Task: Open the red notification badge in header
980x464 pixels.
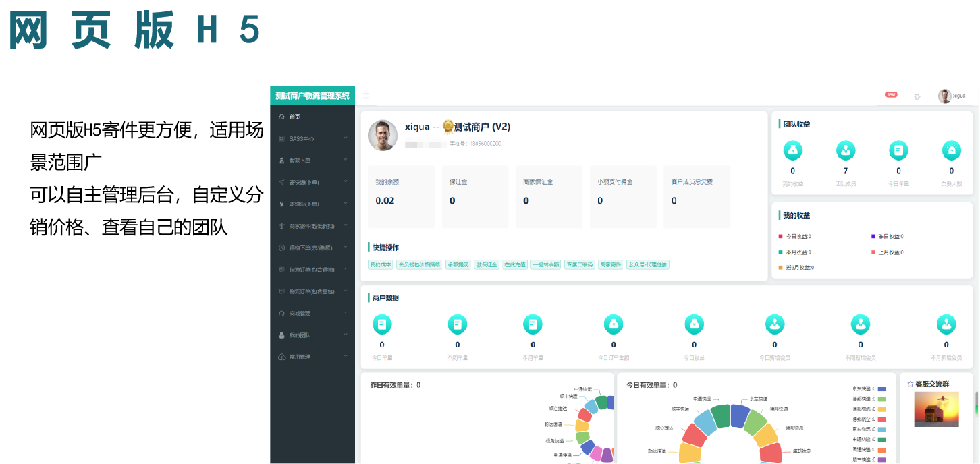Action: pos(891,94)
